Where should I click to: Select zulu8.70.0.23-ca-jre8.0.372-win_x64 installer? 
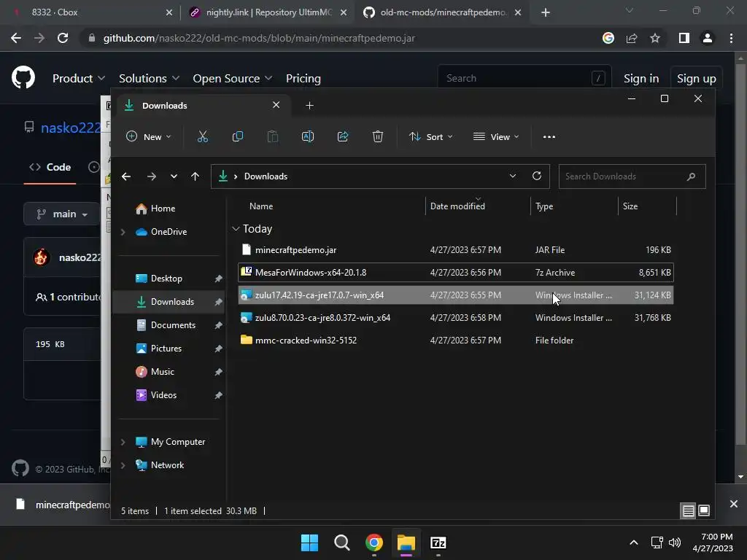tap(456, 318)
